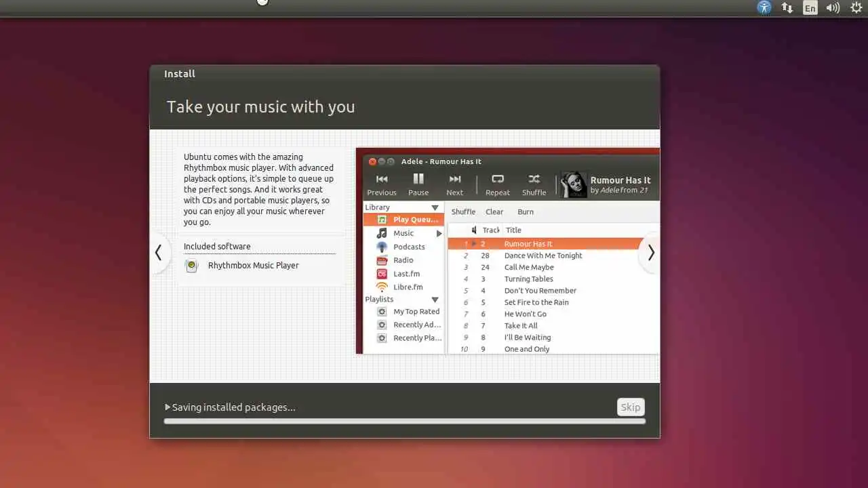
Task: Select the Last.fm icon in the sidebar
Action: tap(382, 274)
